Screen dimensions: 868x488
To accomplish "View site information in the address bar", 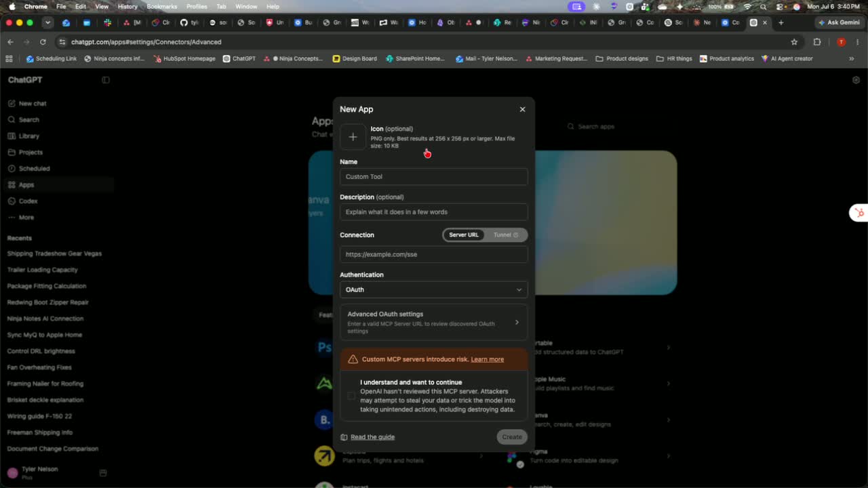I will tap(62, 42).
